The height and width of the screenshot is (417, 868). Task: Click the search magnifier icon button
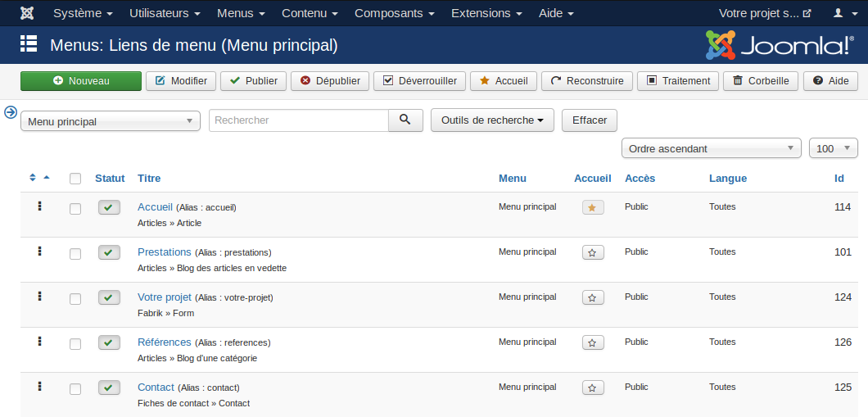coord(405,120)
